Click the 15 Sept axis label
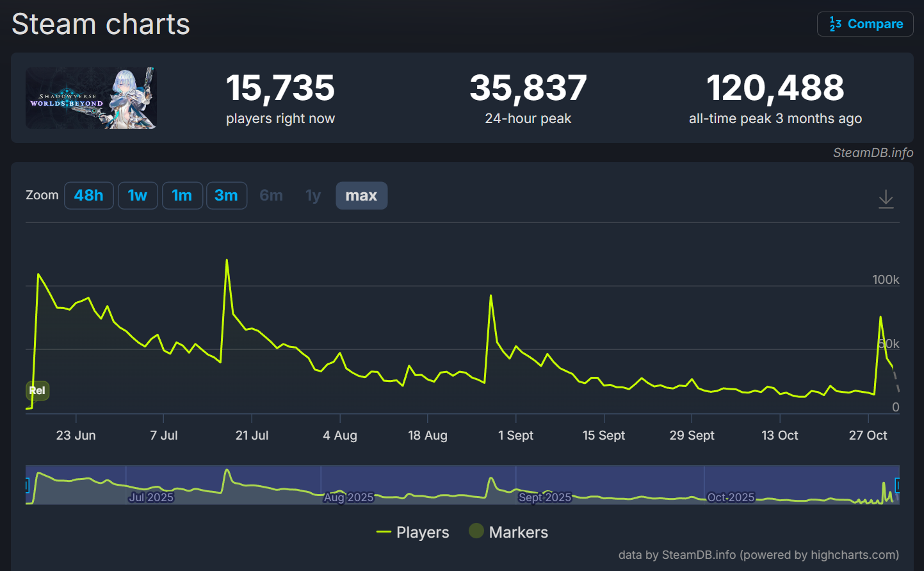 coord(604,435)
